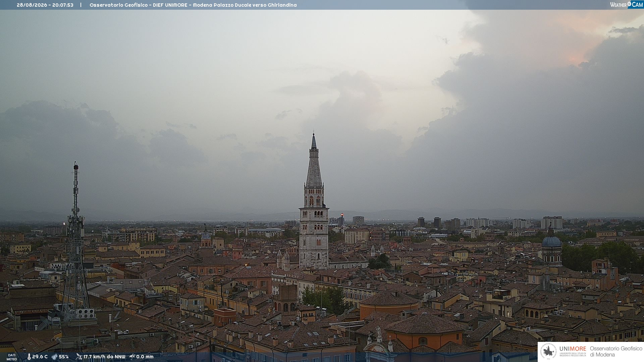The height and width of the screenshot is (362, 644).
Task: Click the humidity water droplets icon
Action: click(54, 357)
